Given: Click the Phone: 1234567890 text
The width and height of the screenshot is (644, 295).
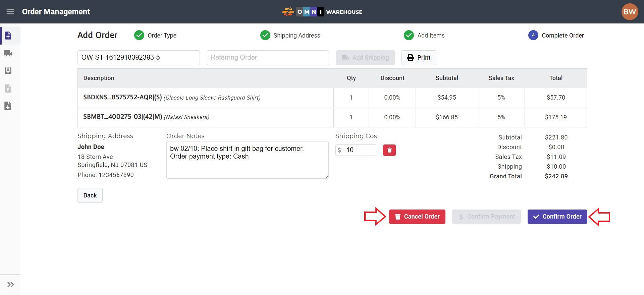Looking at the screenshot, I should click(x=106, y=175).
